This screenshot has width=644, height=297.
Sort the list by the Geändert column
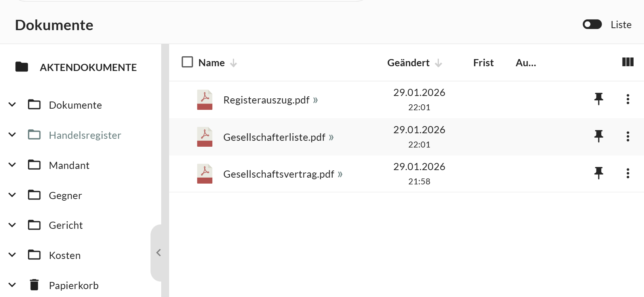pos(408,62)
